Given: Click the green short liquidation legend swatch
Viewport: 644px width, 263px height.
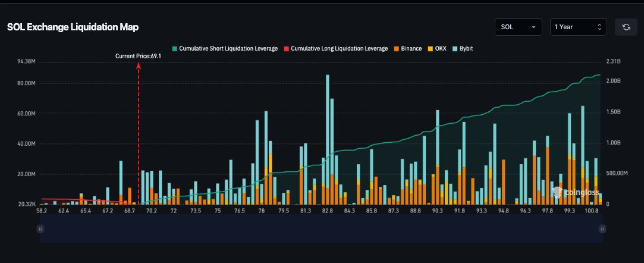Looking at the screenshot, I should [x=175, y=48].
